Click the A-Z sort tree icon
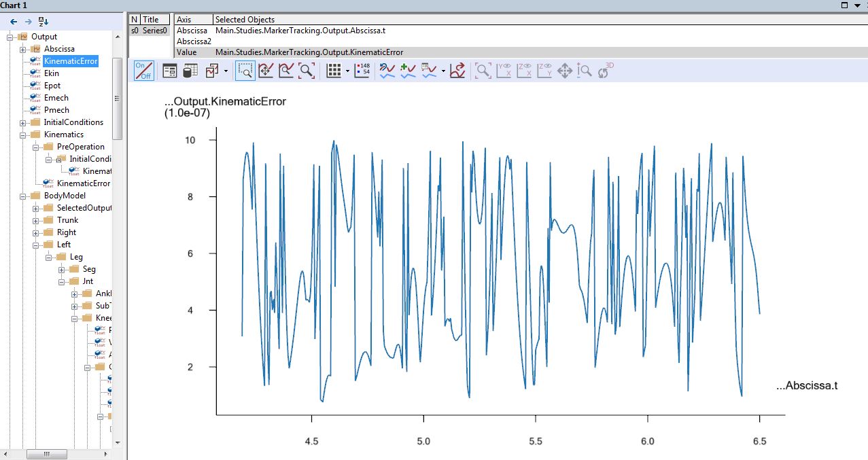 [44, 22]
